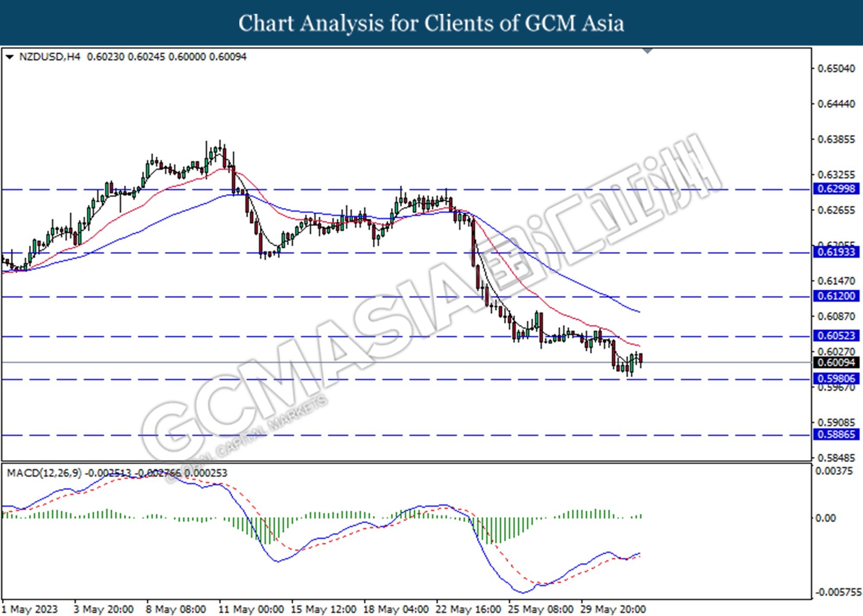Click the NZDUSD,H4 symbol label

point(50,57)
